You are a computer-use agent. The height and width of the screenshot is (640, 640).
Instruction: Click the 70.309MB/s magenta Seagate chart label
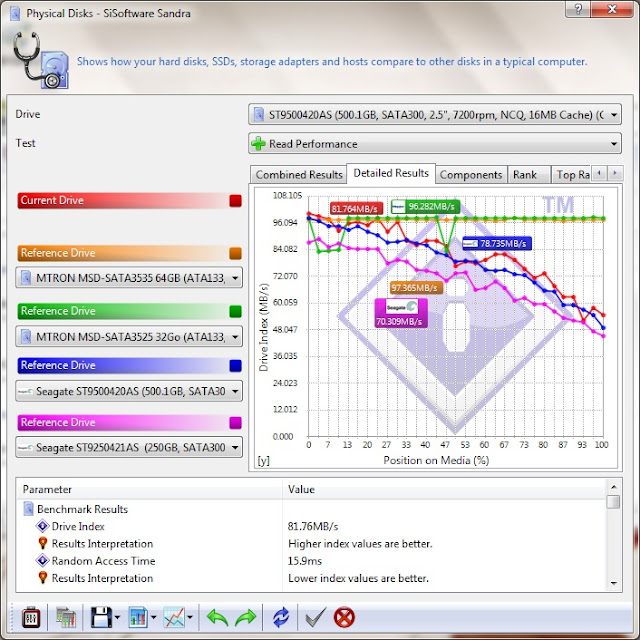[x=401, y=313]
